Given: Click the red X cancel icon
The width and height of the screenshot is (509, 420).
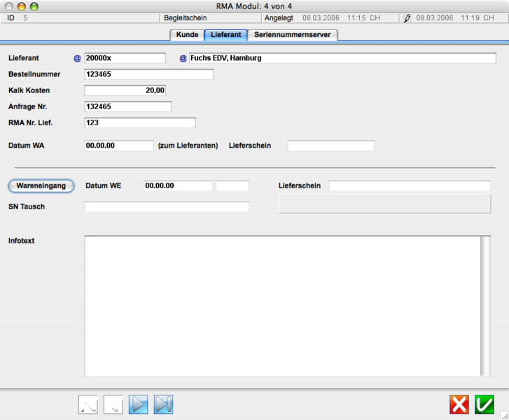Looking at the screenshot, I should (459, 405).
